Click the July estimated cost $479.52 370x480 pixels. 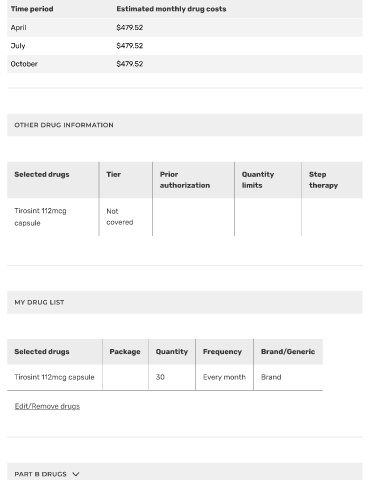tap(130, 46)
